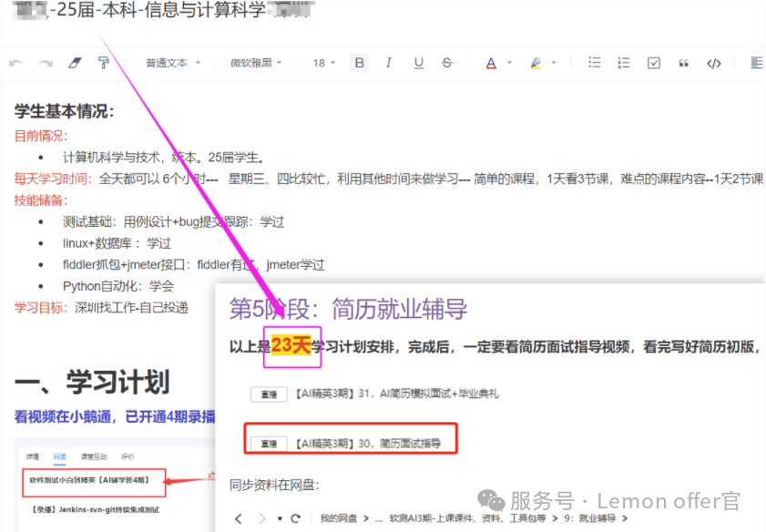Apply strikethrough formatting
This screenshot has height=532, width=766.
[446, 63]
